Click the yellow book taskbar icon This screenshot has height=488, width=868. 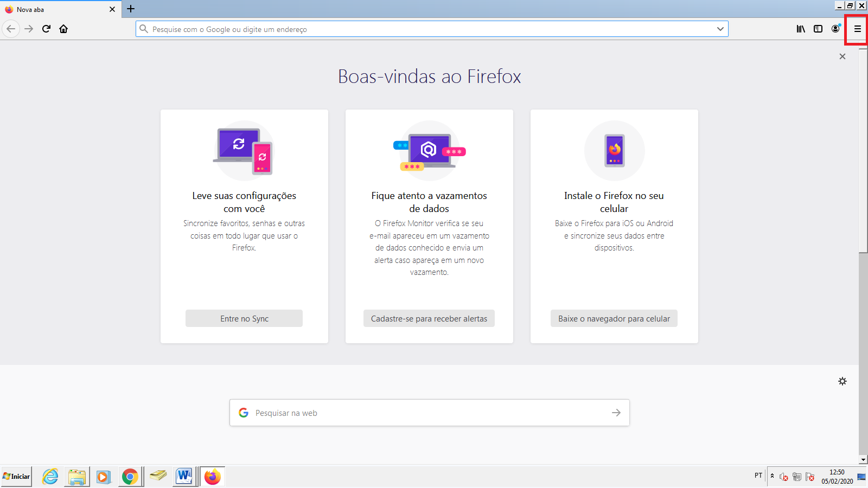pos(158,476)
